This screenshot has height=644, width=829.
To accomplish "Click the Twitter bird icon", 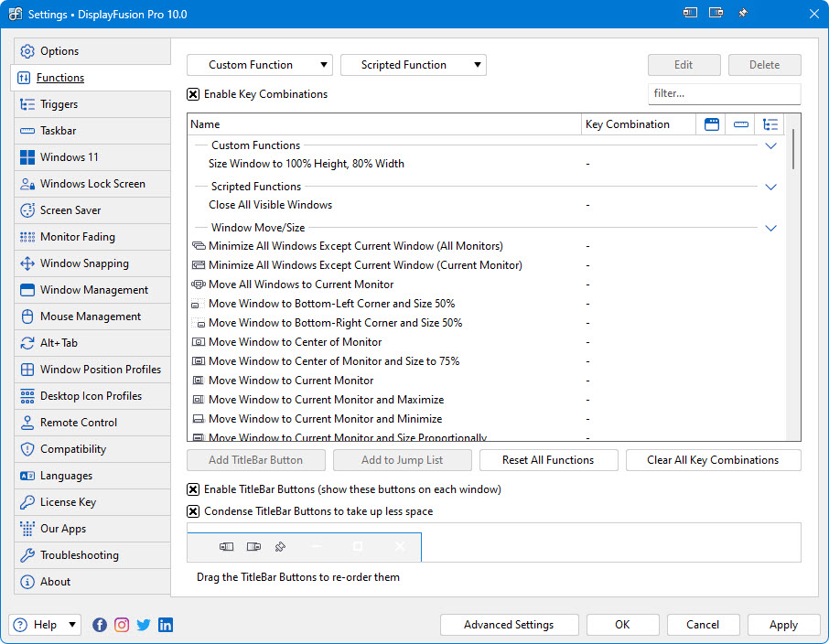I will (144, 625).
